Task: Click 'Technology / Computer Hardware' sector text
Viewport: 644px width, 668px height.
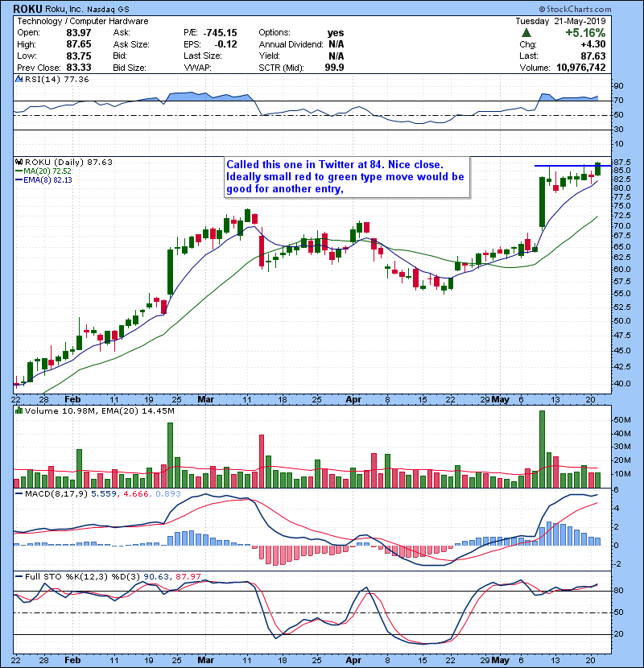Action: point(83,21)
